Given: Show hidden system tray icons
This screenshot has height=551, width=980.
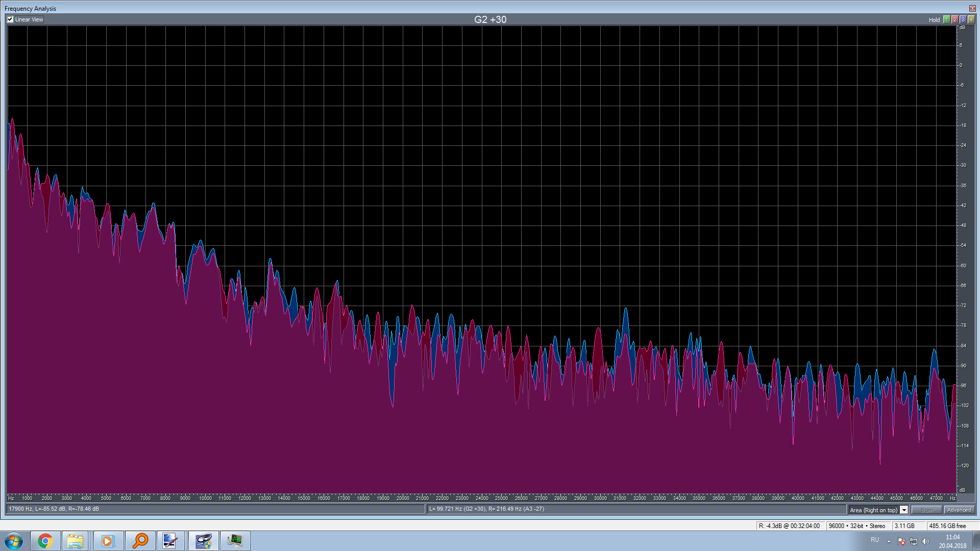Looking at the screenshot, I should (889, 541).
